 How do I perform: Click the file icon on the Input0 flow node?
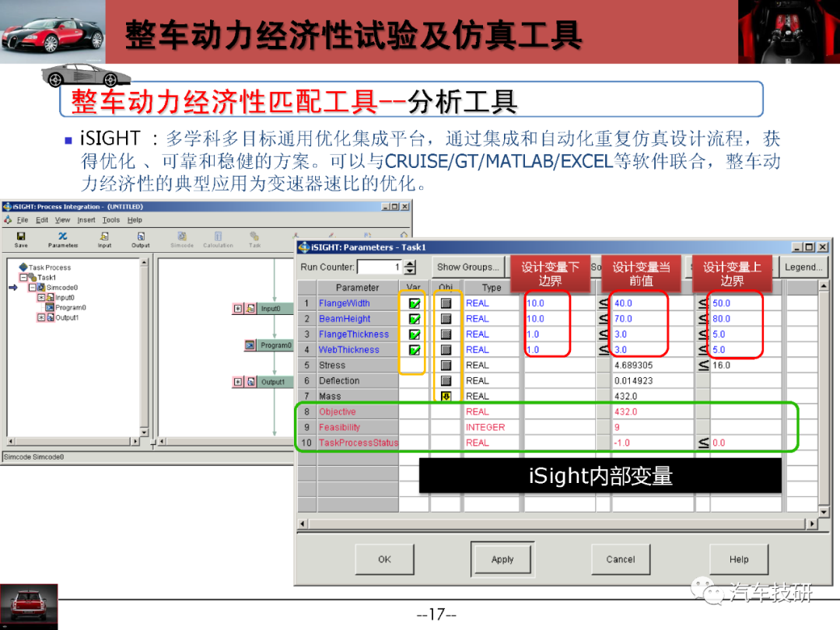pos(250,309)
